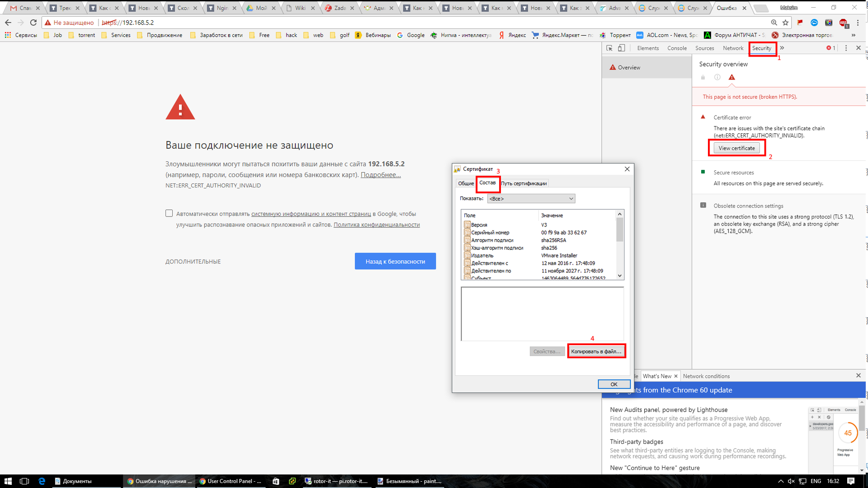Viewport: 868px width, 488px height.
Task: Select the 'Алгоритм подписи' field row
Action: (539, 240)
